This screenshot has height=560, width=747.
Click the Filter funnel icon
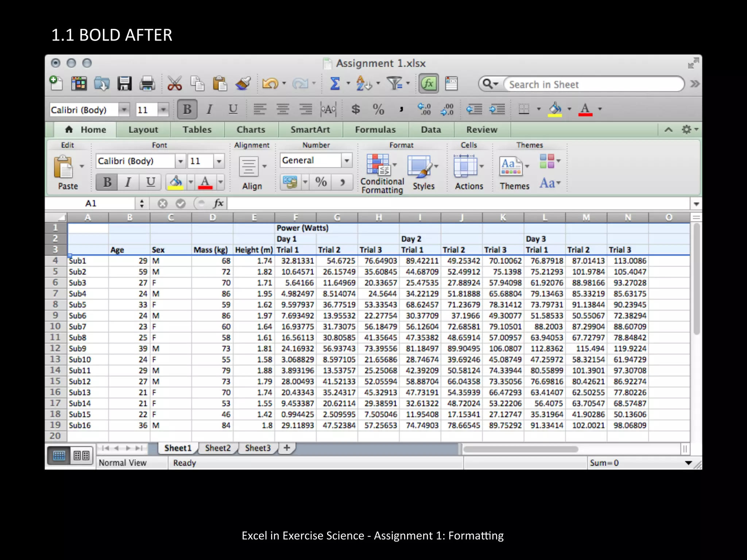tap(394, 84)
